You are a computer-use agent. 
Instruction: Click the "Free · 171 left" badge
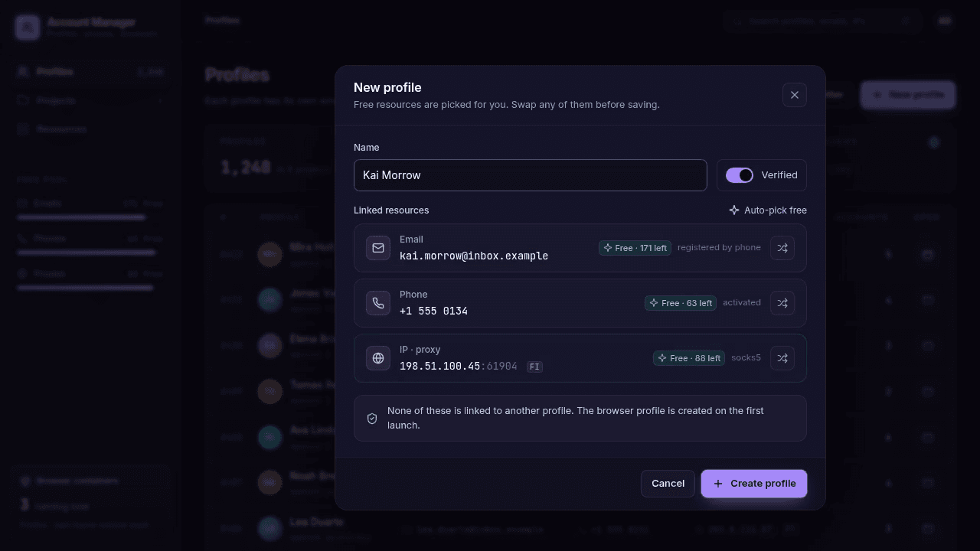pos(635,248)
